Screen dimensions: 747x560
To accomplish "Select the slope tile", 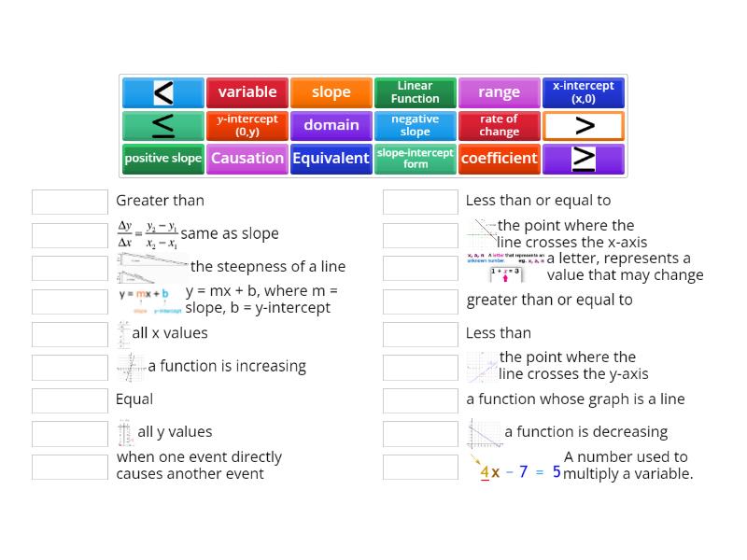I will (x=331, y=91).
